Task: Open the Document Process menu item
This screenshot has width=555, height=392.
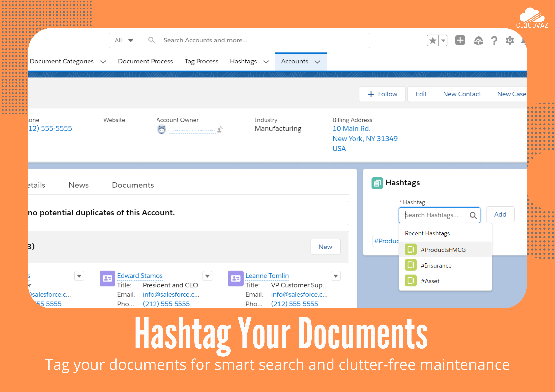Action: click(145, 61)
